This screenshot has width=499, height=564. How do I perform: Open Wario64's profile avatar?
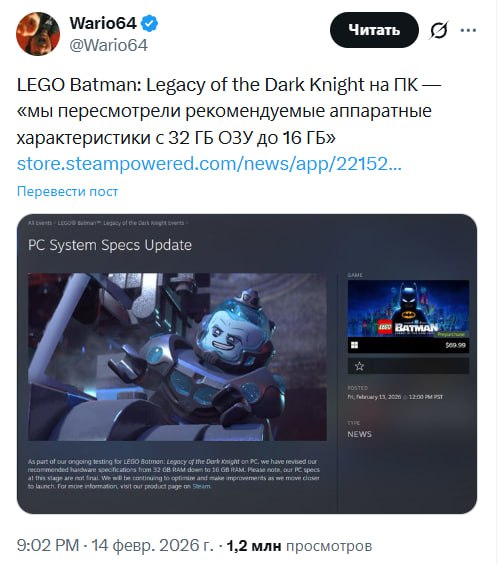38,34
